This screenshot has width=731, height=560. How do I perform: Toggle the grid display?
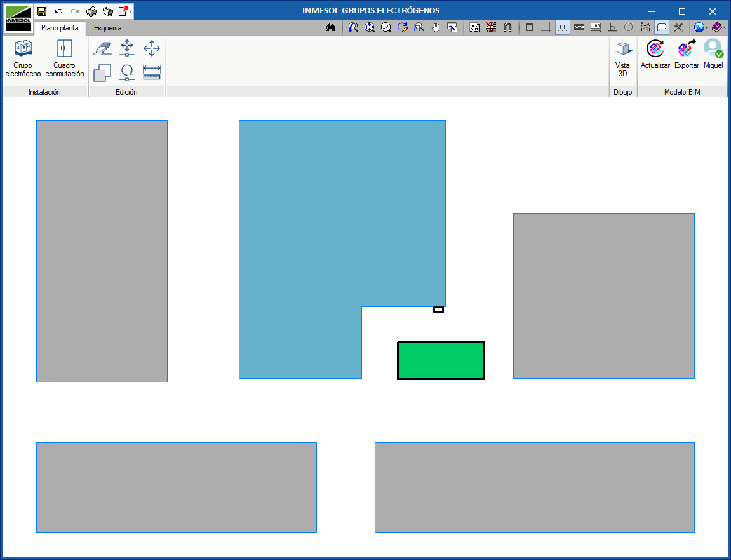546,27
